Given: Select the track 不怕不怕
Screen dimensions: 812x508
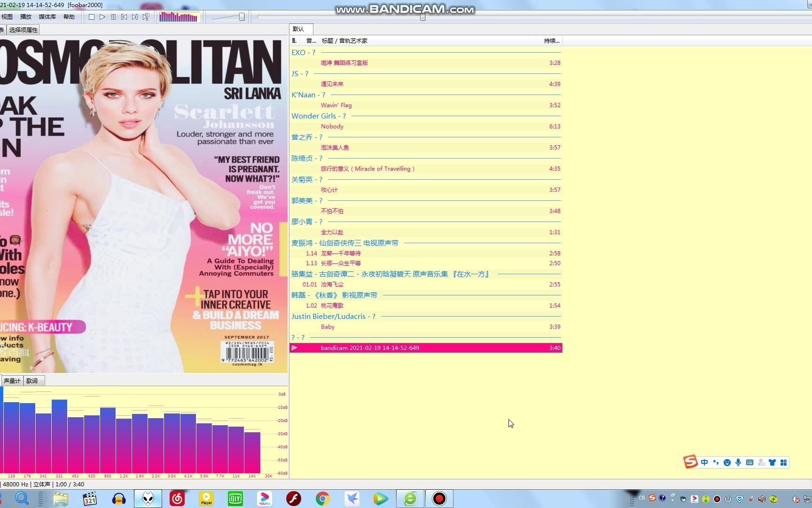Looking at the screenshot, I should pyautogui.click(x=426, y=211).
